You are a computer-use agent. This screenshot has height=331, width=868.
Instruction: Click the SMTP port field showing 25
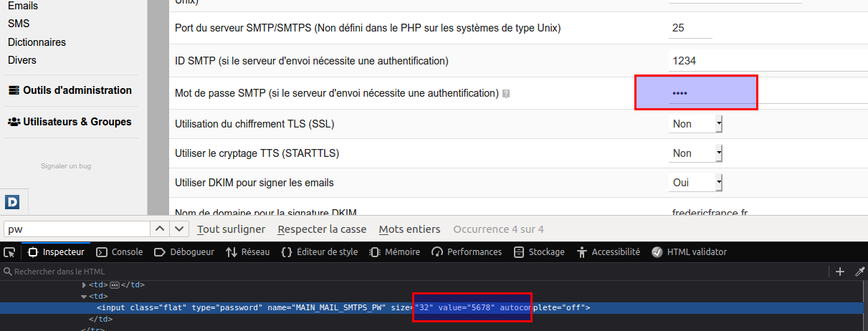[x=690, y=29]
